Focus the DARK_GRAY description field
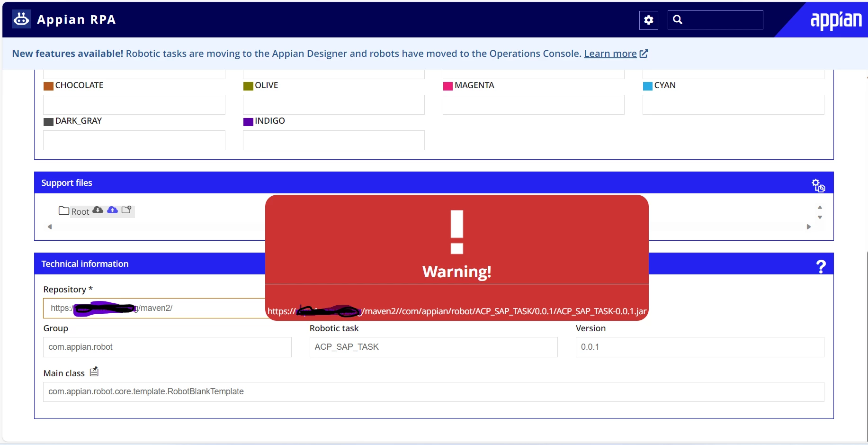The height and width of the screenshot is (445, 868). (134, 140)
